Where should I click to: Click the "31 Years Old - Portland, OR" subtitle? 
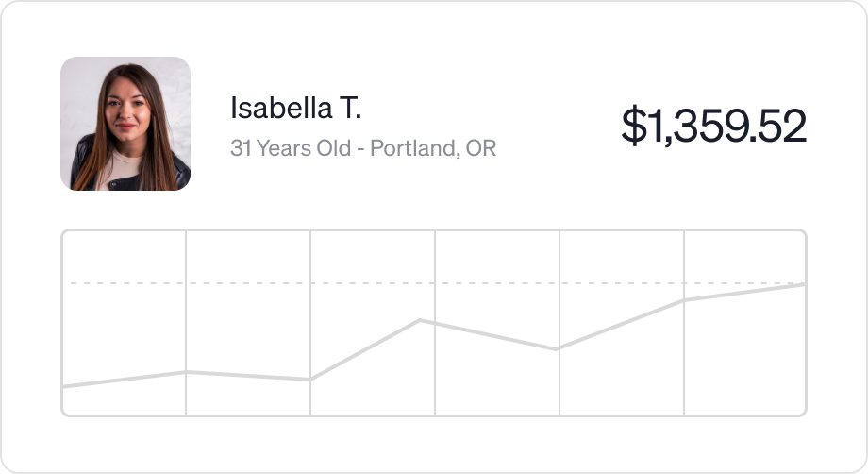coord(363,148)
